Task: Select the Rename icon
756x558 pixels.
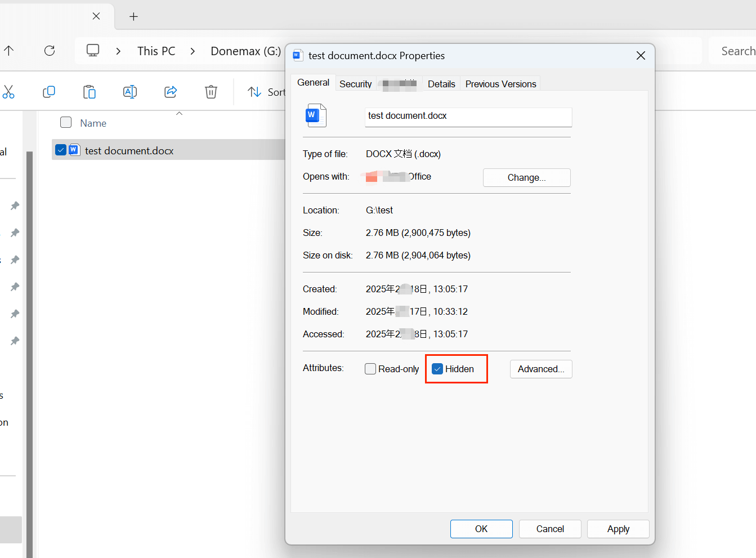Action: coord(130,92)
